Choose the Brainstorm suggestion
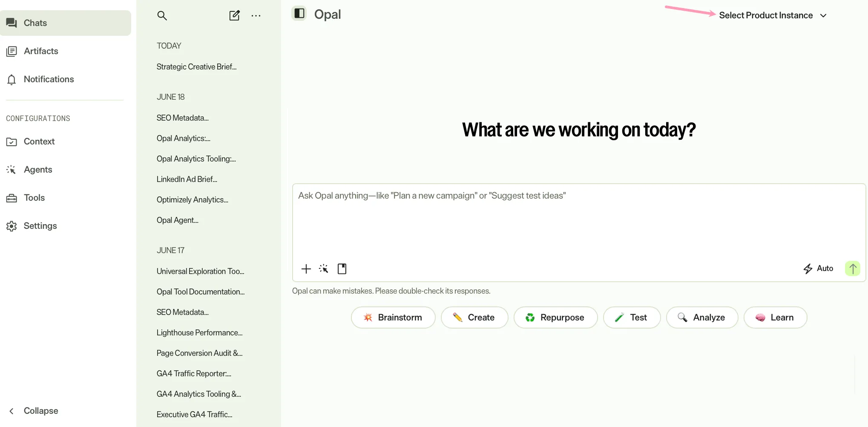Screen dimensions: 868x427 (393, 317)
